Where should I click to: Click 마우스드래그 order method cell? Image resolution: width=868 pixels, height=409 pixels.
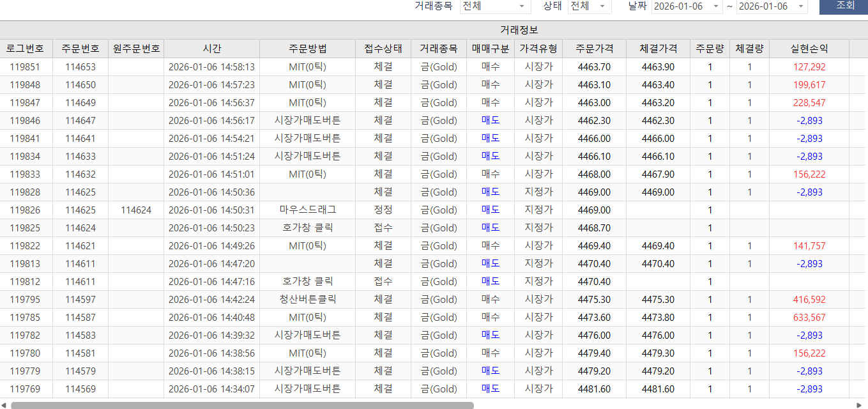(307, 210)
